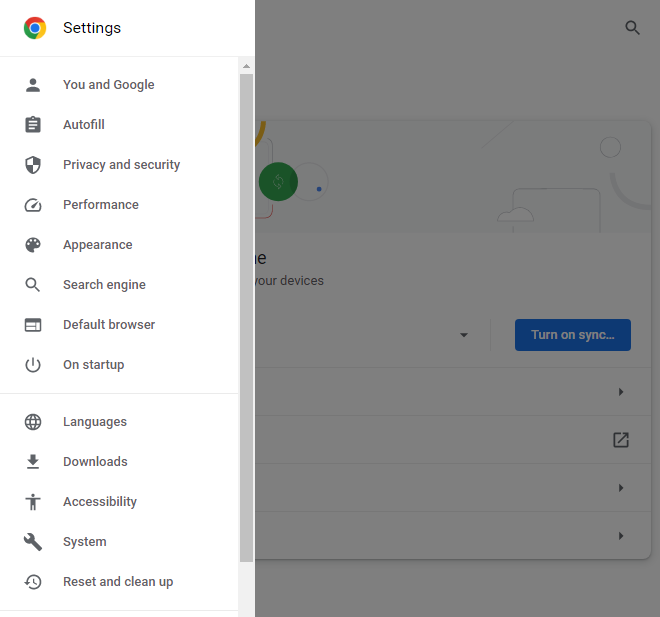
Task: Click the Languages globe icon
Action: (33, 422)
